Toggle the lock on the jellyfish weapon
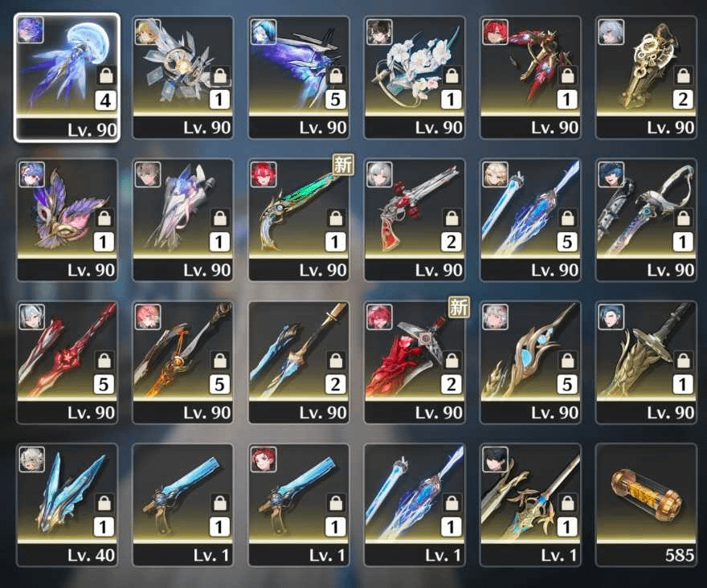 point(106,76)
